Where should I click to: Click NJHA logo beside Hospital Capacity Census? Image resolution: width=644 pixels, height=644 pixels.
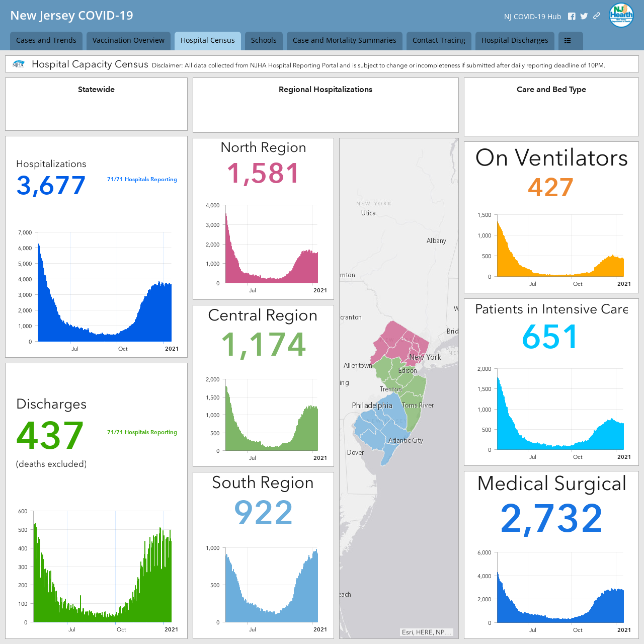19,64
